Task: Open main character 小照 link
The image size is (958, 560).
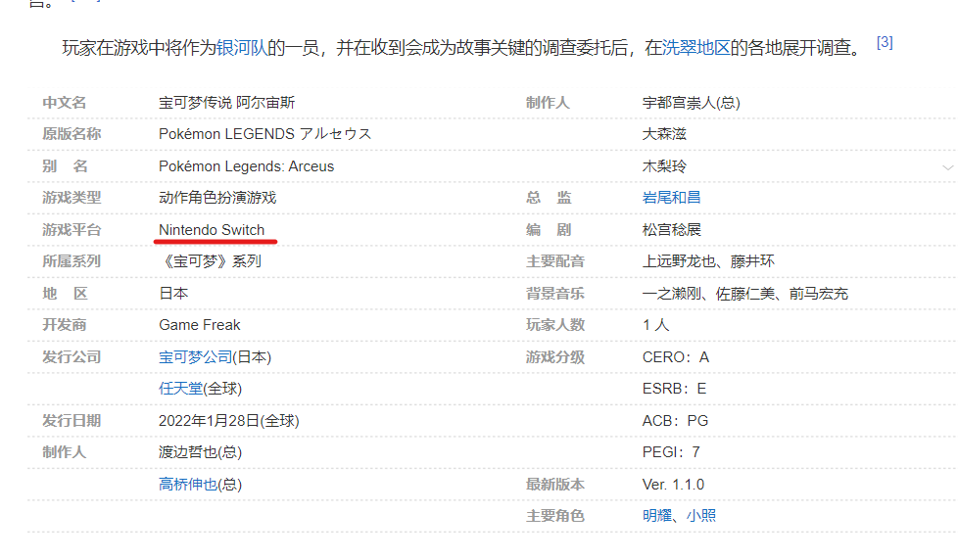Action: [x=700, y=515]
